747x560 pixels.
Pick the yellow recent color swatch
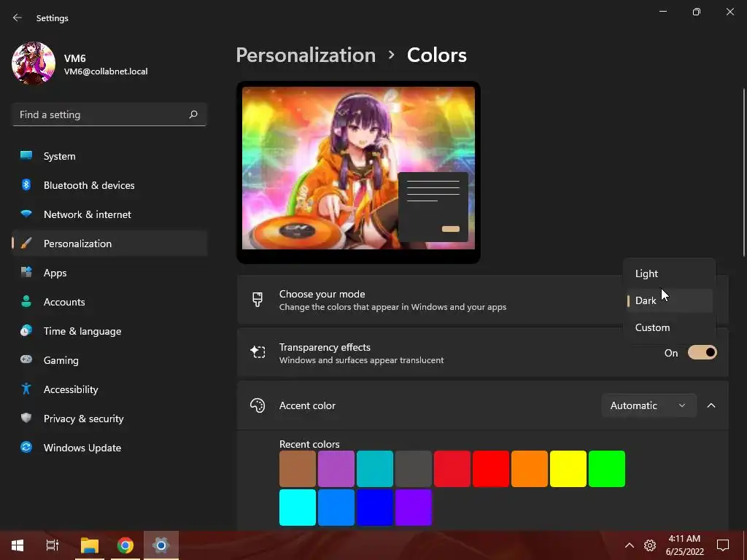(x=568, y=469)
